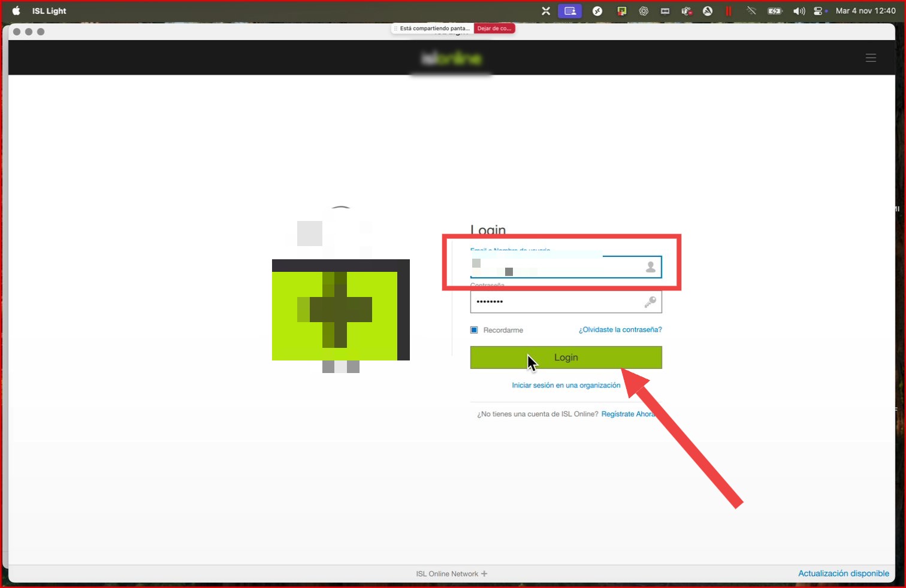The height and width of the screenshot is (588, 906).
Task: Open the Microsoft Teams menu bar icon
Action: tap(687, 11)
